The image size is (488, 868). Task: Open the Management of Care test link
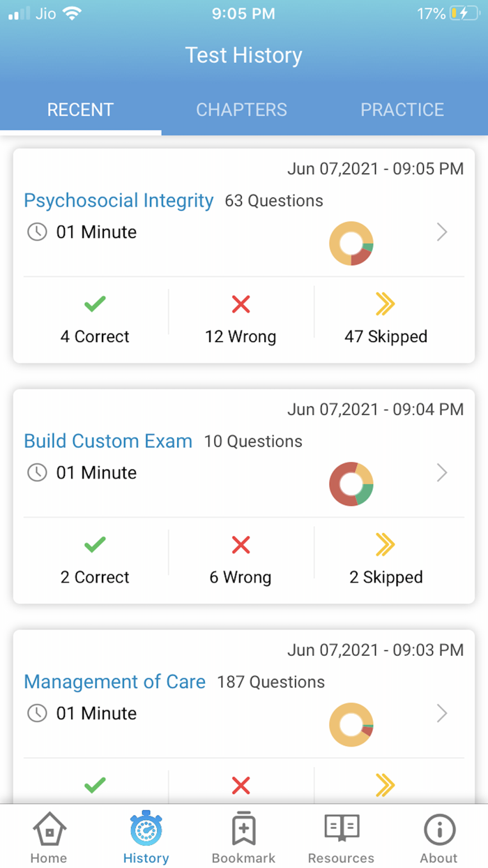(x=114, y=682)
